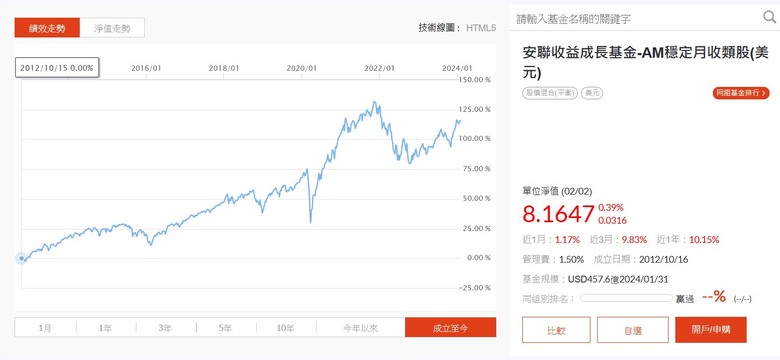Click the start data point marker on chart

(x=21, y=258)
